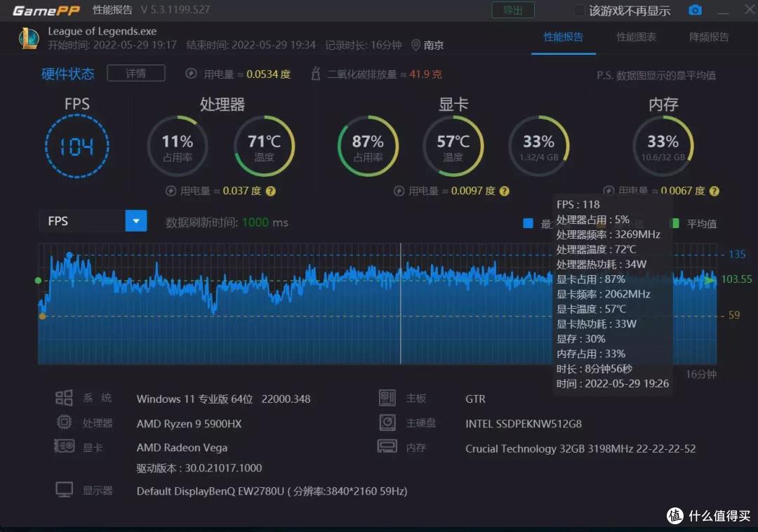758x532 pixels.
Task: Click the GPU 57℃ temperature gauge
Action: point(453,146)
